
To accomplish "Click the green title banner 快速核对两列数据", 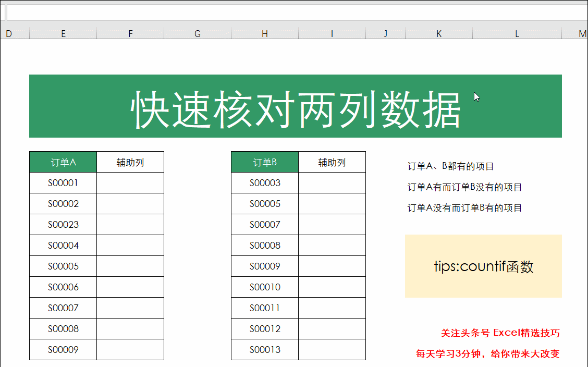I will [296, 106].
